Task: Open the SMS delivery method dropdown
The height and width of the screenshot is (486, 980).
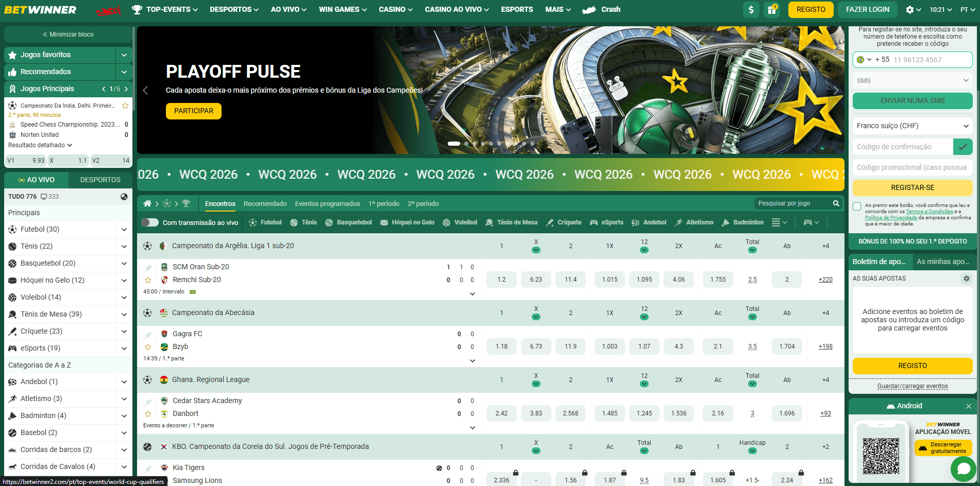Action: 912,81
